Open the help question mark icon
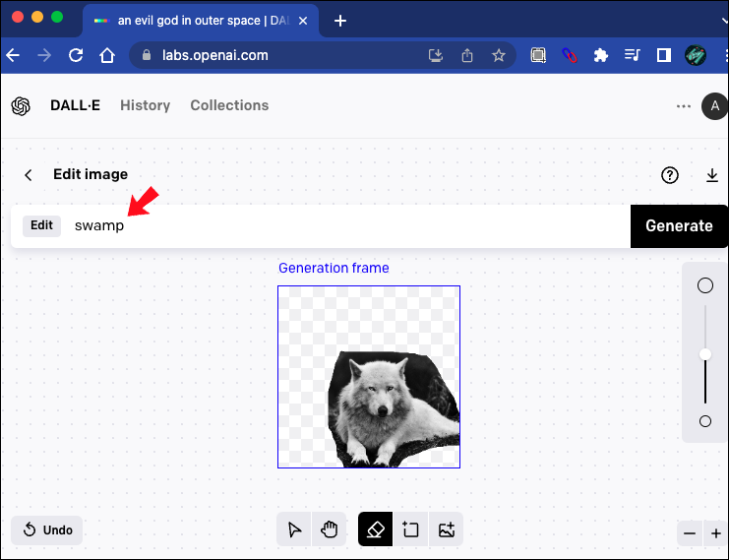The width and height of the screenshot is (729, 560). click(670, 175)
